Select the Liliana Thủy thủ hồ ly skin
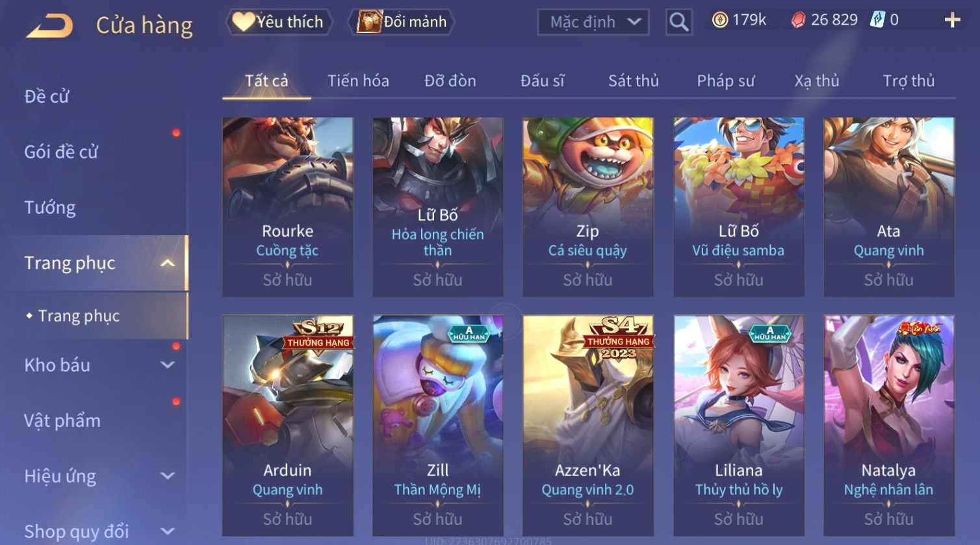 click(x=738, y=426)
